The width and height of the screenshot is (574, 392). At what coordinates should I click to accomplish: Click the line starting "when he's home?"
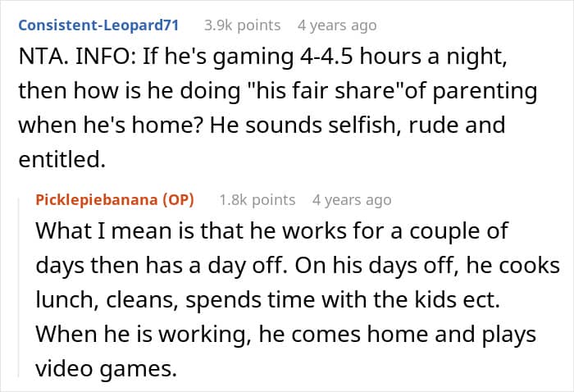(262, 125)
